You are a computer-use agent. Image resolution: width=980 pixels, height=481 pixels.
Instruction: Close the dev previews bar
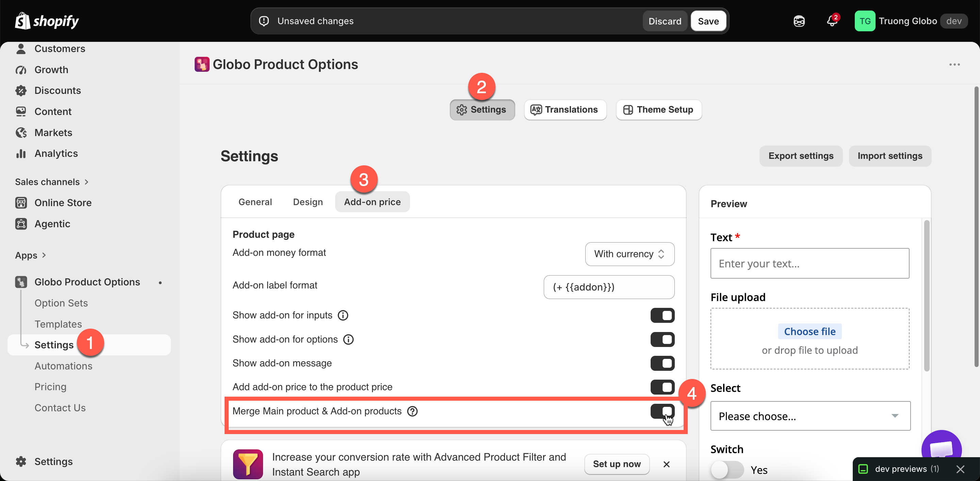pyautogui.click(x=960, y=469)
